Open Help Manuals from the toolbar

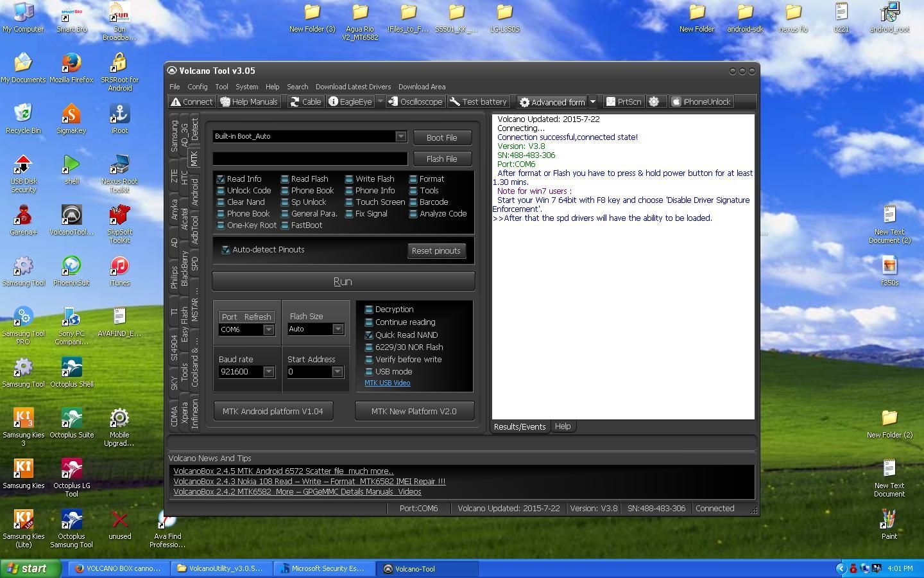249,101
